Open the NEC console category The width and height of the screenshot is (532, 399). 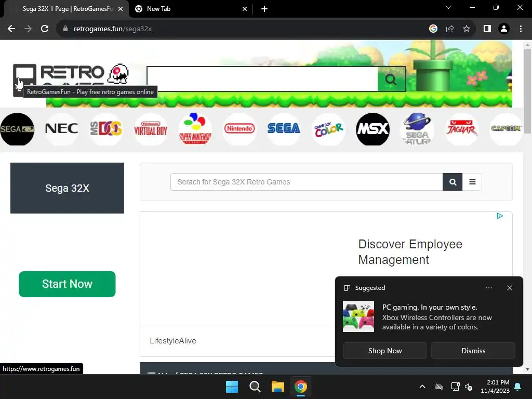point(61,129)
